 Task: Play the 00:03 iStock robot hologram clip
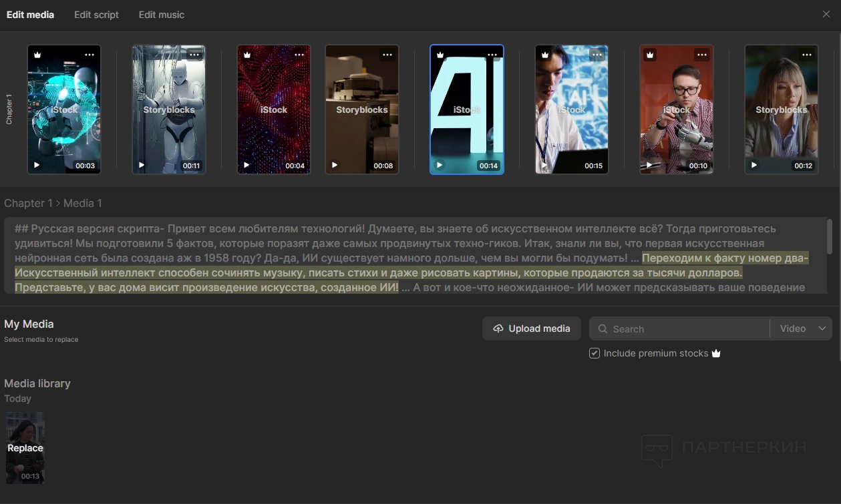[37, 165]
